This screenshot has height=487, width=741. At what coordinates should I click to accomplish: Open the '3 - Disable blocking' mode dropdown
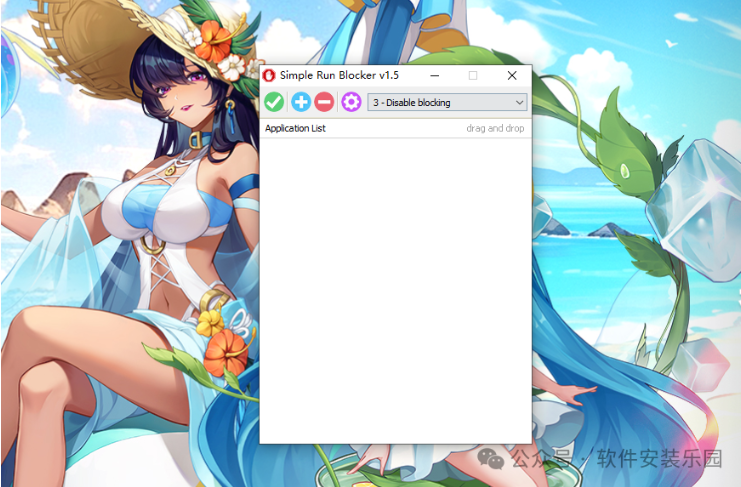coord(440,102)
